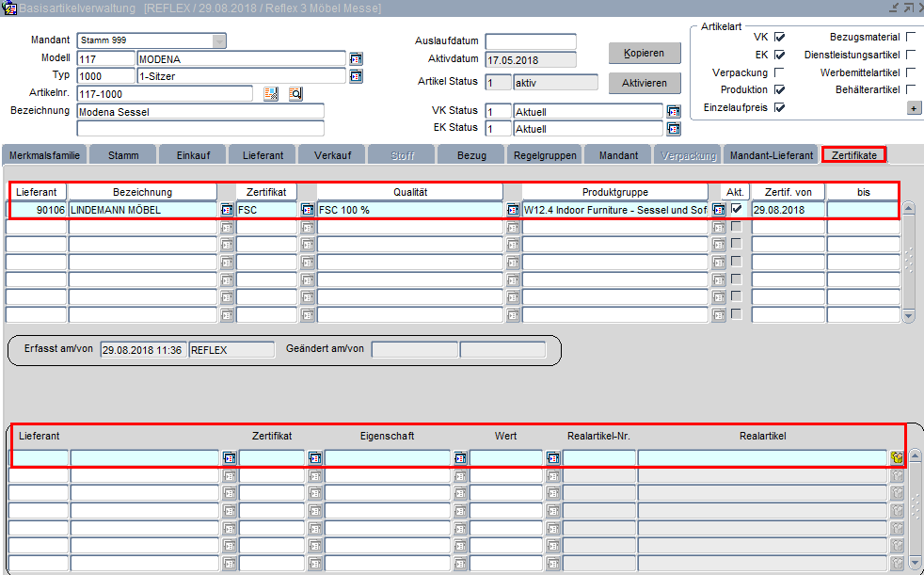This screenshot has height=575, width=924.
Task: Open the Mandant-Lieferant tab
Action: 771,155
